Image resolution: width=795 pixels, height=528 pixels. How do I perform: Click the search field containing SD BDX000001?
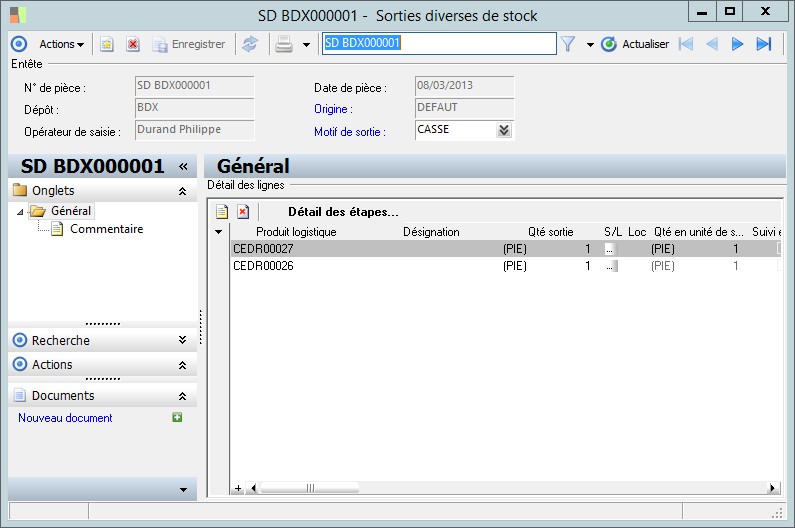pos(439,44)
